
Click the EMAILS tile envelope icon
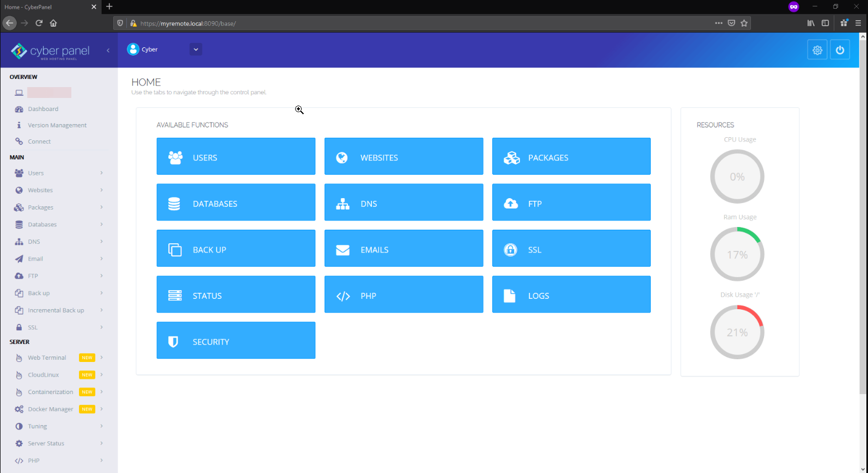click(343, 250)
